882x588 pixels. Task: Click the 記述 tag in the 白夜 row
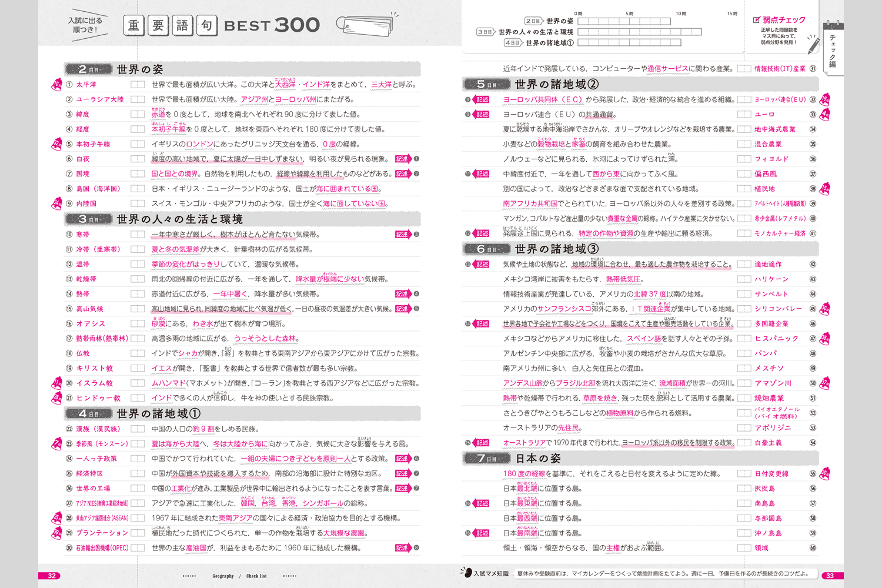403,159
